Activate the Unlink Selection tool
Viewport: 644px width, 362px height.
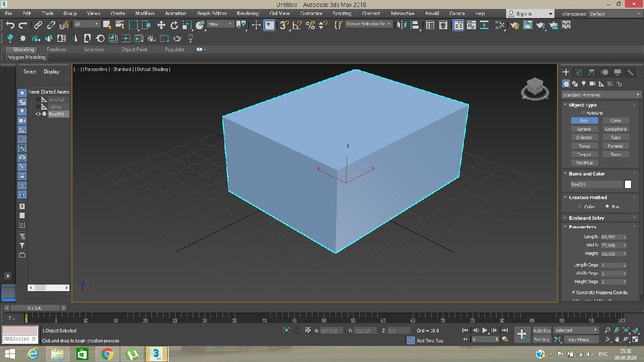click(51, 25)
